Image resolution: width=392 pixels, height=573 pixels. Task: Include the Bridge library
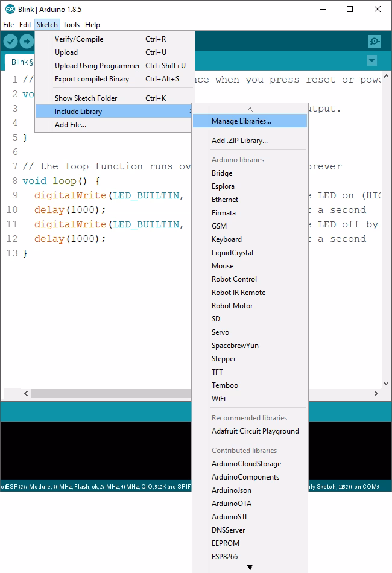(250, 173)
